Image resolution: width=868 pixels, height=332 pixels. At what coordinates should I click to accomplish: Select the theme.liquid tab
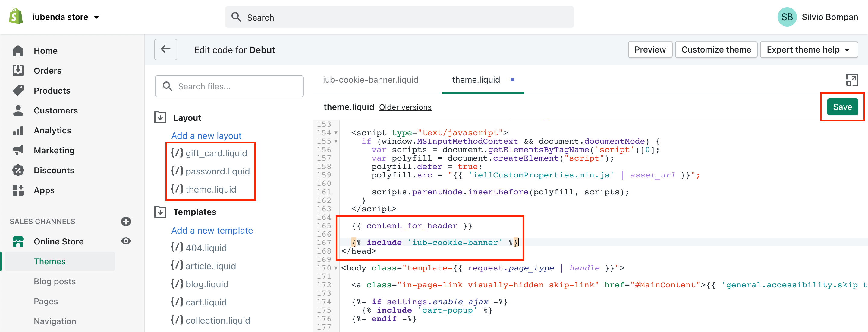(x=476, y=80)
